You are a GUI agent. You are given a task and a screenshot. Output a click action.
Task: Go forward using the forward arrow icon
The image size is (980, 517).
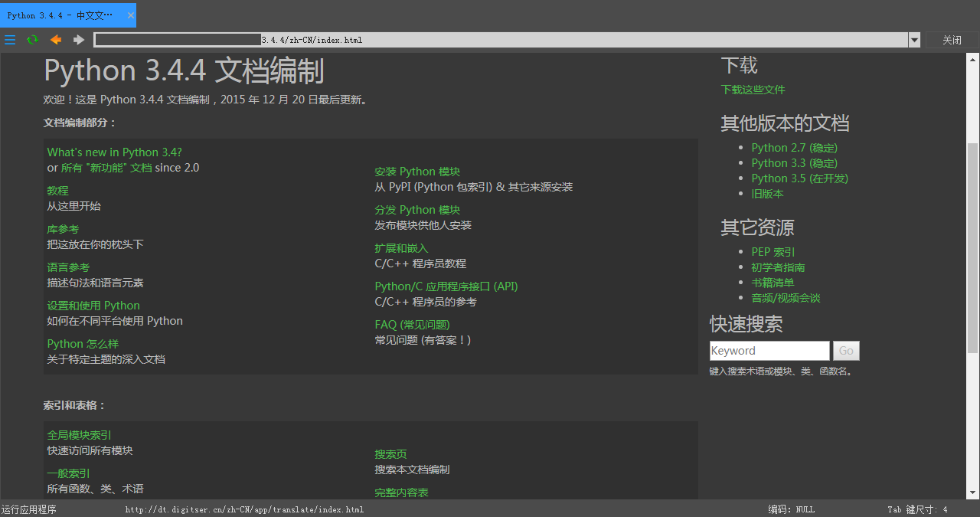(x=77, y=40)
